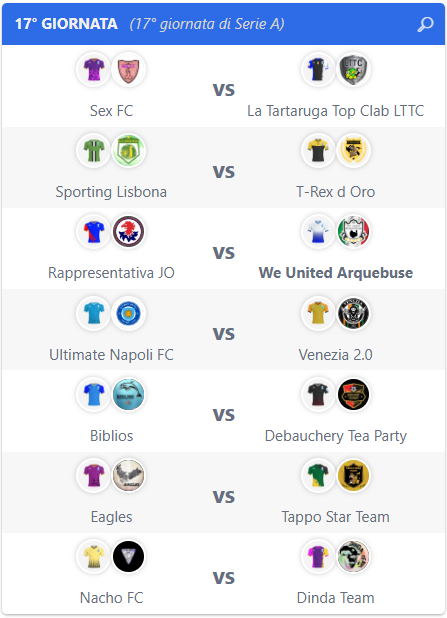Select Sporting Lisbona green crest logo
The height and width of the screenshot is (618, 447).
pos(129,151)
